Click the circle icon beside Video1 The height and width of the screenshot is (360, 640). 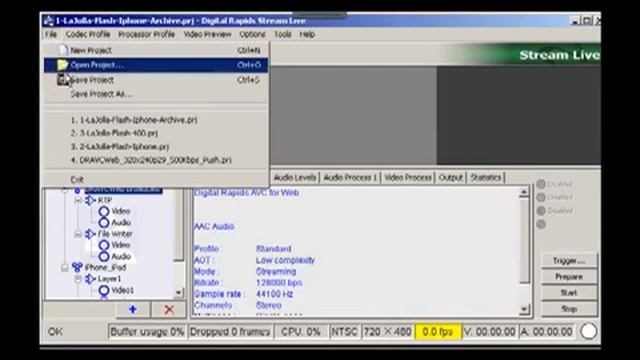tap(104, 290)
